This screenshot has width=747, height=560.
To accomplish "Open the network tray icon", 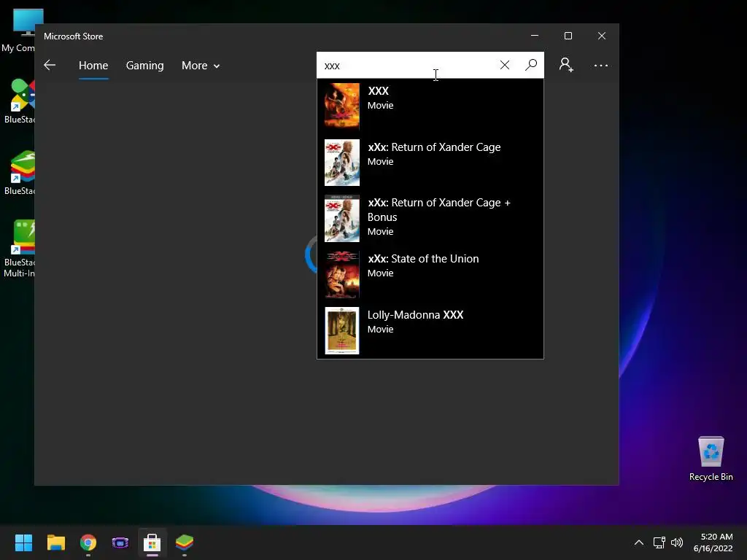I will point(659,542).
